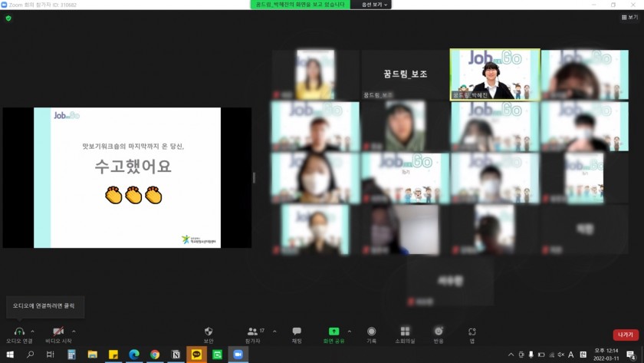Expand audio options arrow beside 오디오 연결
The height and width of the screenshot is (363, 644).
click(x=32, y=332)
